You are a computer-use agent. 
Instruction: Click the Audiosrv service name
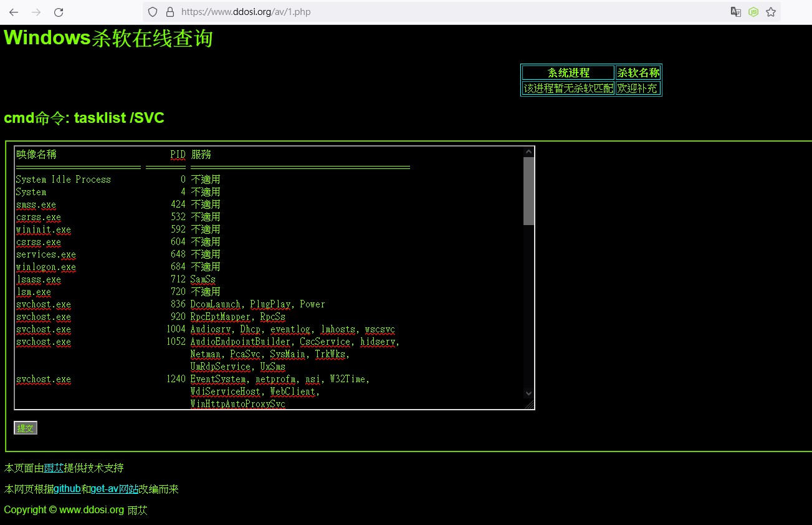pyautogui.click(x=211, y=329)
